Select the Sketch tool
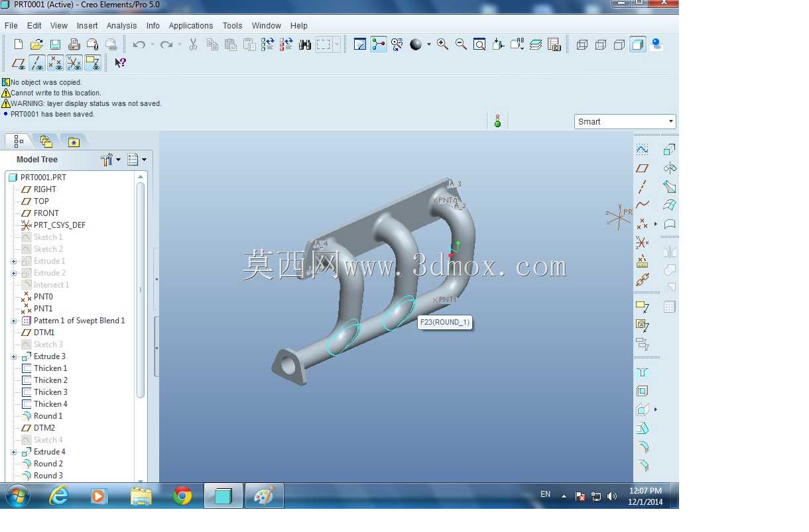 click(x=642, y=150)
